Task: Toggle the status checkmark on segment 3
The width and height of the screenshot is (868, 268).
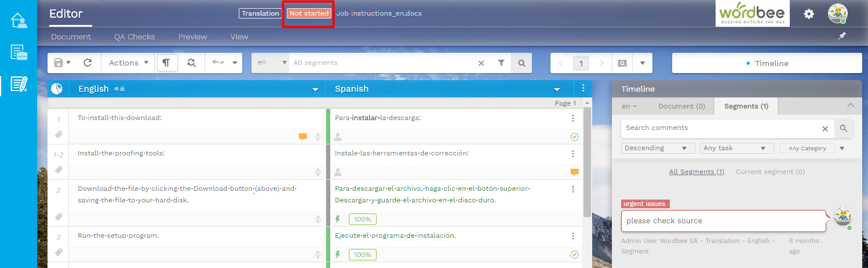Action: 574,254
